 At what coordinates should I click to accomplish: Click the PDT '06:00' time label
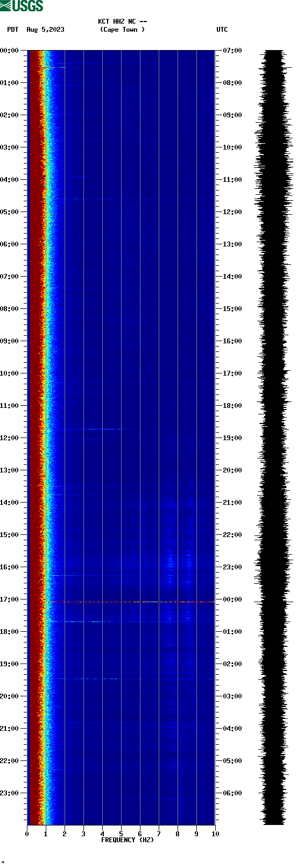[9, 244]
